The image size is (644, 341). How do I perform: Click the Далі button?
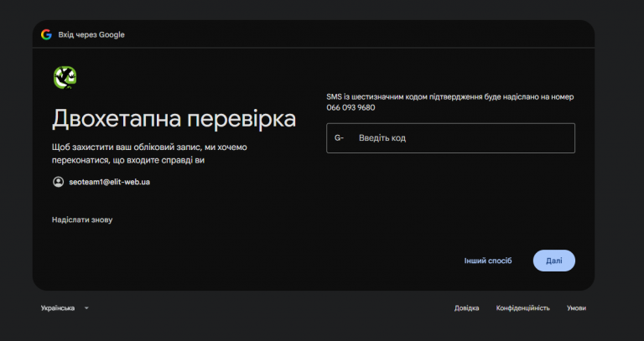point(554,261)
